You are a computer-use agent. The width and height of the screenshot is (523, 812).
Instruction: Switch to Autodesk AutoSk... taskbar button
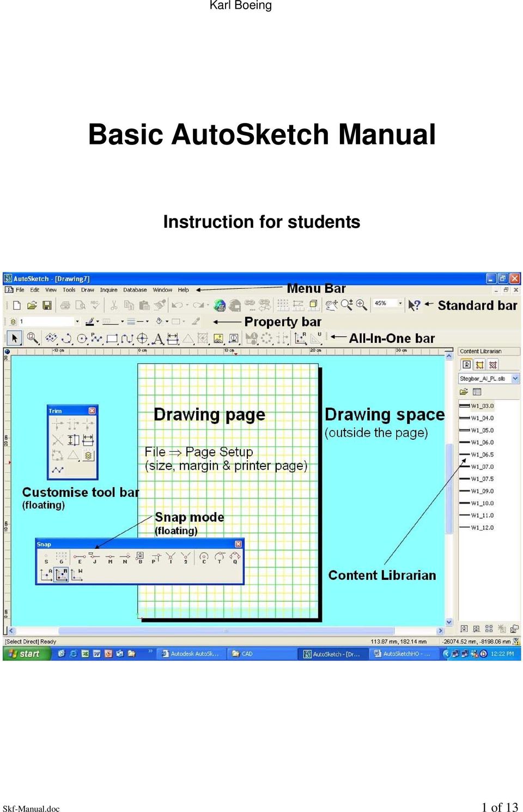tap(191, 654)
